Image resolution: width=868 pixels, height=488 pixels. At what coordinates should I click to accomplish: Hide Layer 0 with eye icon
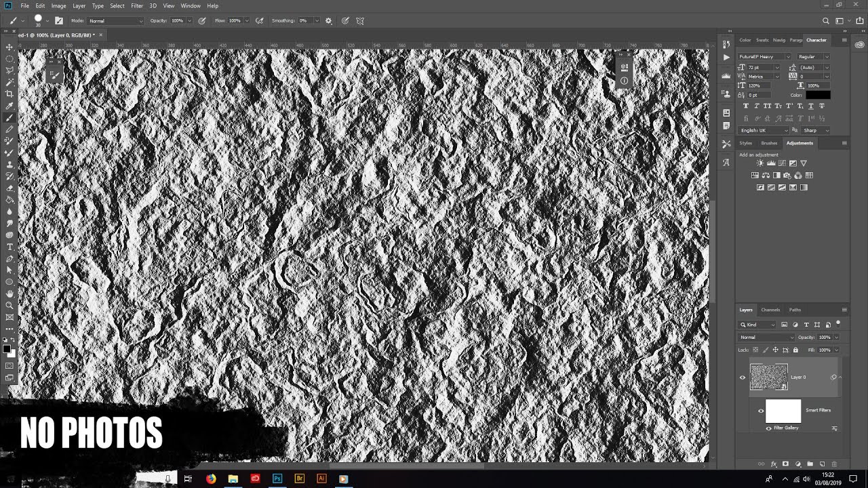[742, 378]
